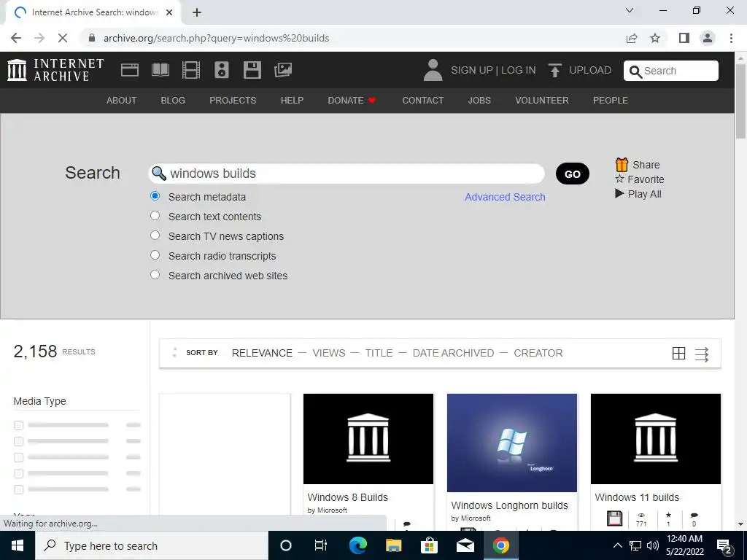This screenshot has height=560, width=747.
Task: Open the PEOPLE menu item
Action: coord(611,101)
